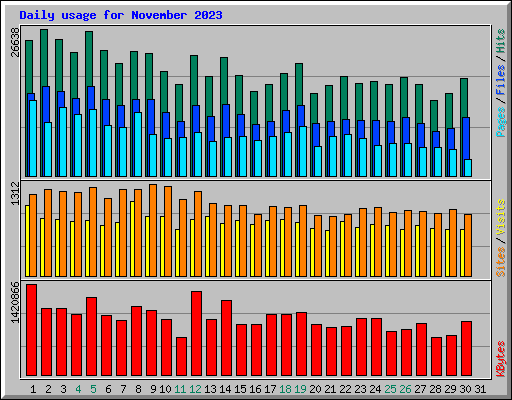Click the red KBytes bar for day 12

pyautogui.click(x=196, y=334)
